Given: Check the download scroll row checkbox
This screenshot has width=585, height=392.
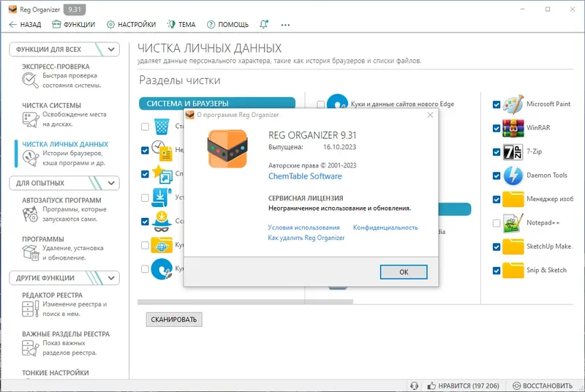Looking at the screenshot, I should (x=145, y=197).
